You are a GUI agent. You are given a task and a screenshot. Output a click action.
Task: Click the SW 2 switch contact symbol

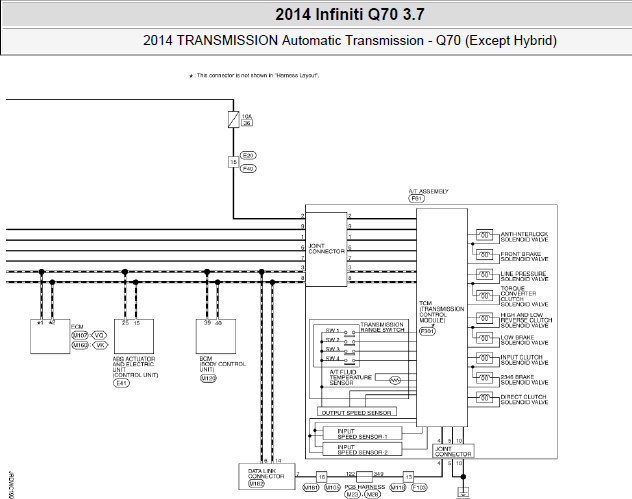[349, 342]
